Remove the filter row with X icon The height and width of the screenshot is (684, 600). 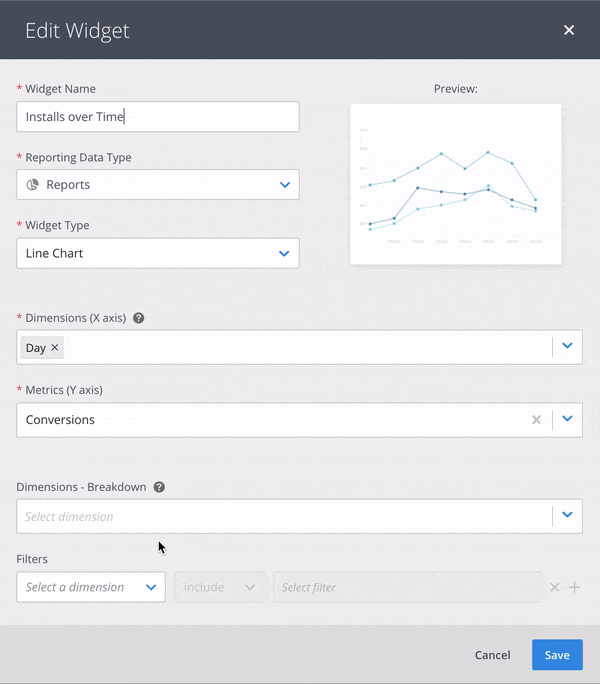(555, 587)
